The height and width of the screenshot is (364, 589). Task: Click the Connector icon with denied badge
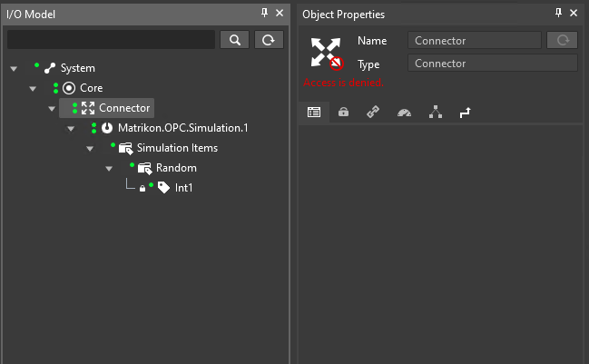[x=327, y=54]
